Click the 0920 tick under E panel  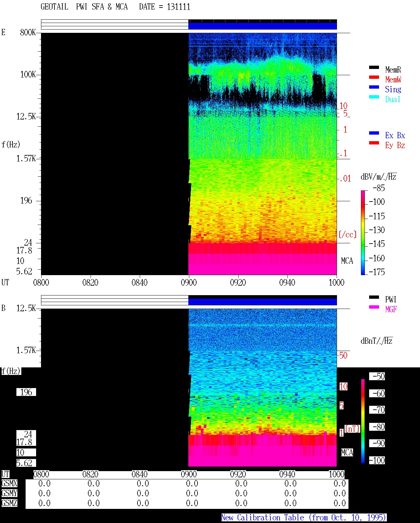pos(238,282)
